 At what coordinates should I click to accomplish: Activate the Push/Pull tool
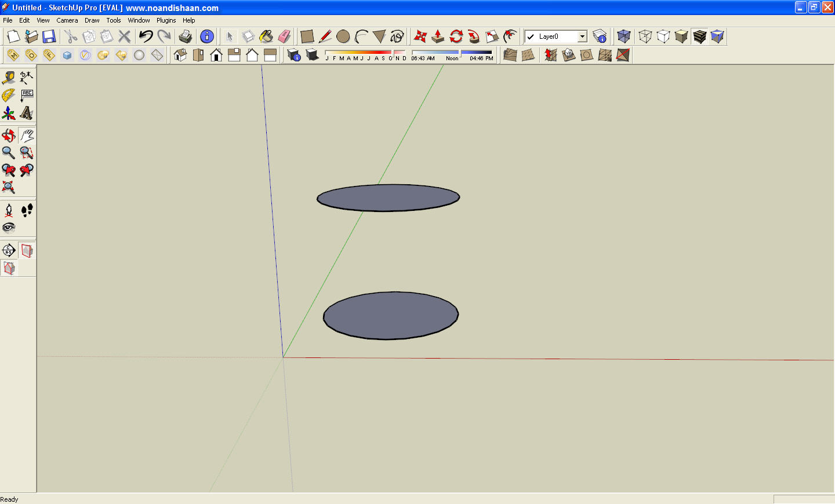tap(438, 36)
